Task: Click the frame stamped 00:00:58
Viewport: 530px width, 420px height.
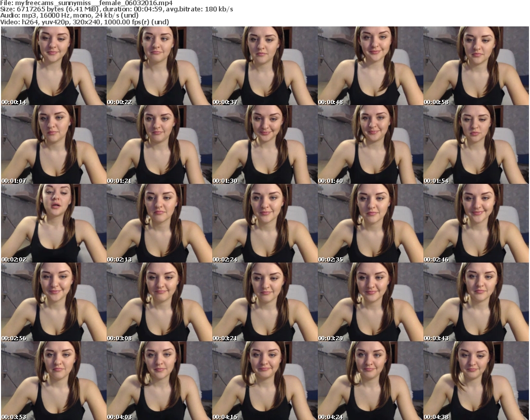Action: pos(476,66)
